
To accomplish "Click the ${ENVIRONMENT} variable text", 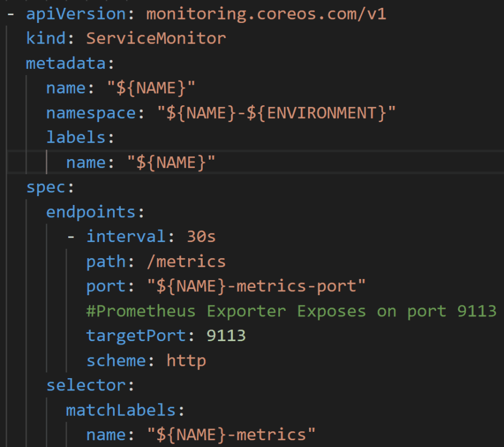I will pos(316,113).
